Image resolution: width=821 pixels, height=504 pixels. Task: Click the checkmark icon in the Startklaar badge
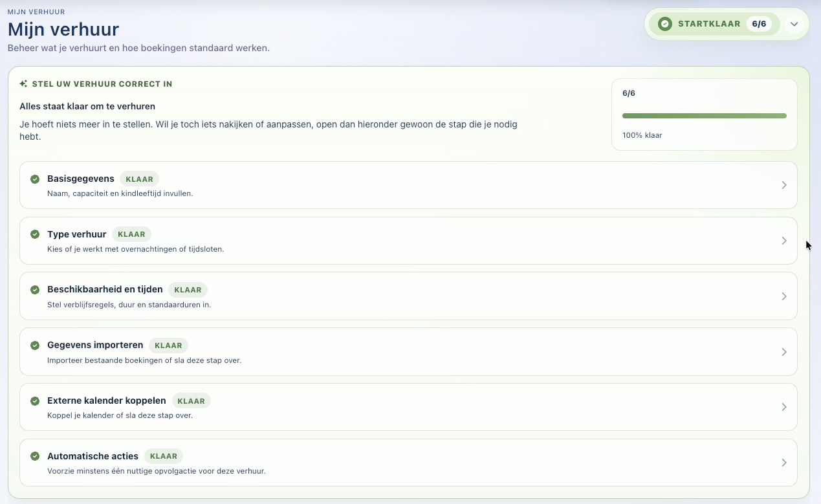(664, 24)
